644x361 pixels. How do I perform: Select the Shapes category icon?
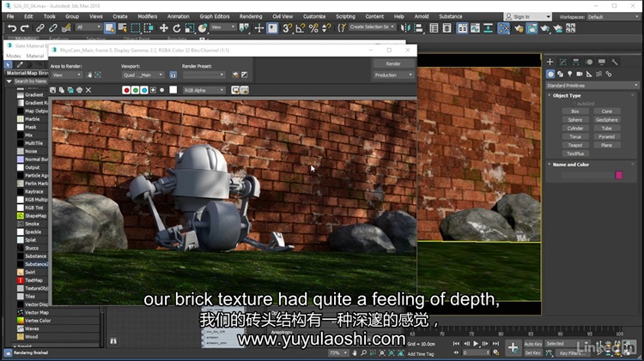[560, 74]
